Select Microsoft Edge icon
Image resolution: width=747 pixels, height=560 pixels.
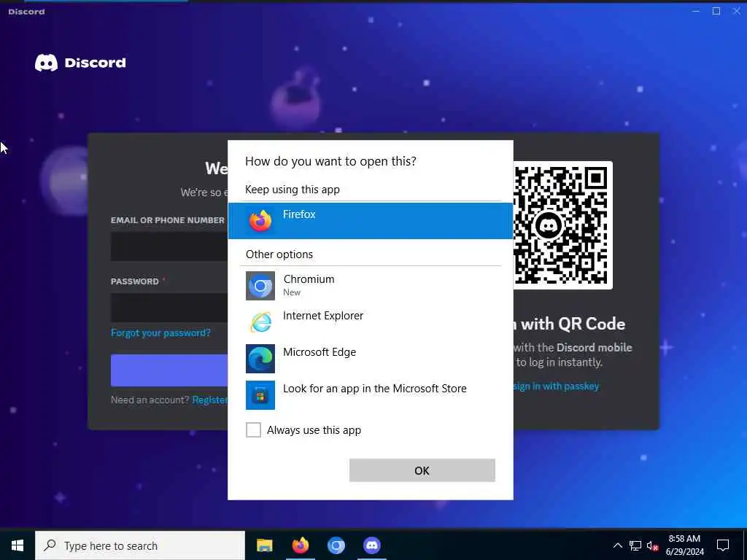(260, 359)
